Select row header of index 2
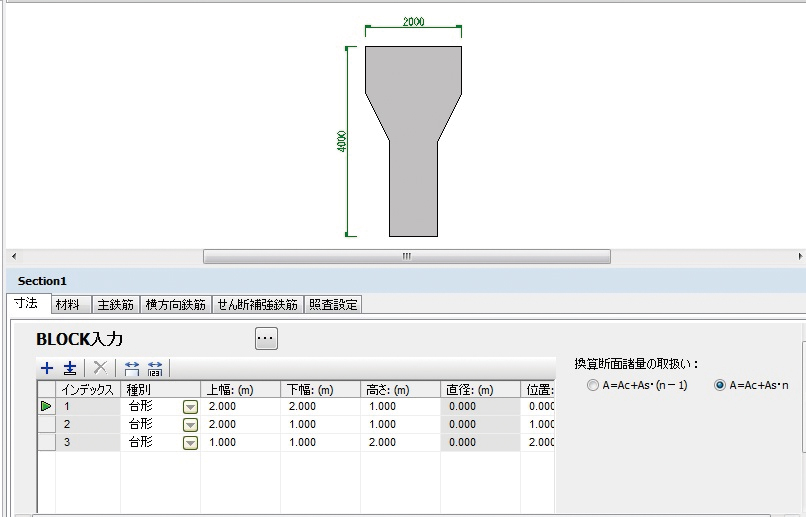This screenshot has width=806, height=517. tap(46, 424)
